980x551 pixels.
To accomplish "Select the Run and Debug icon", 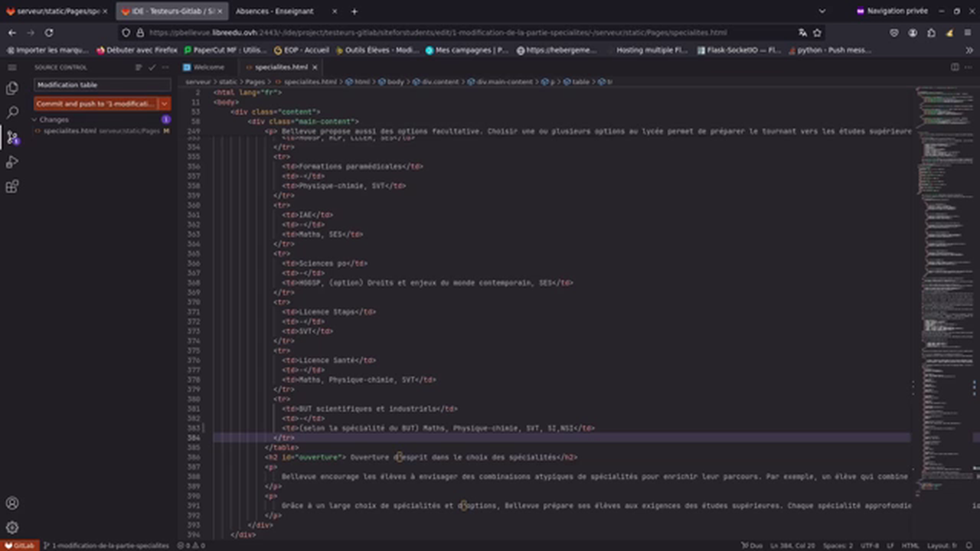I will (11, 161).
